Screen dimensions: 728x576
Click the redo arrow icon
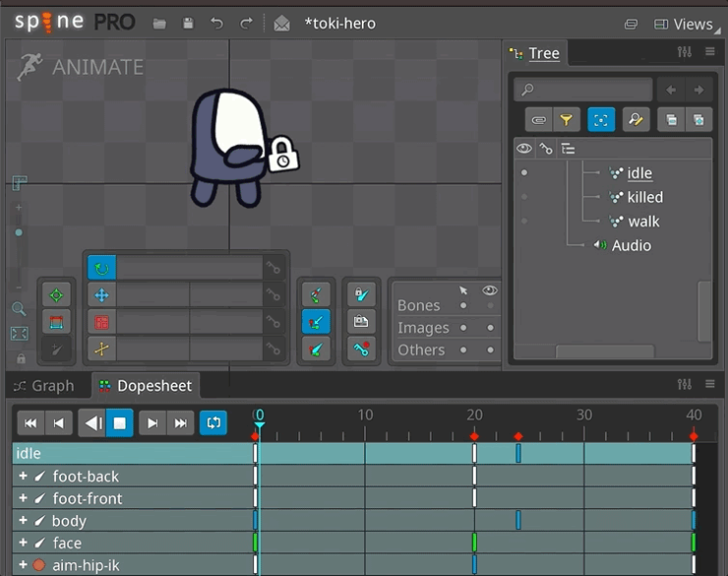[246, 24]
